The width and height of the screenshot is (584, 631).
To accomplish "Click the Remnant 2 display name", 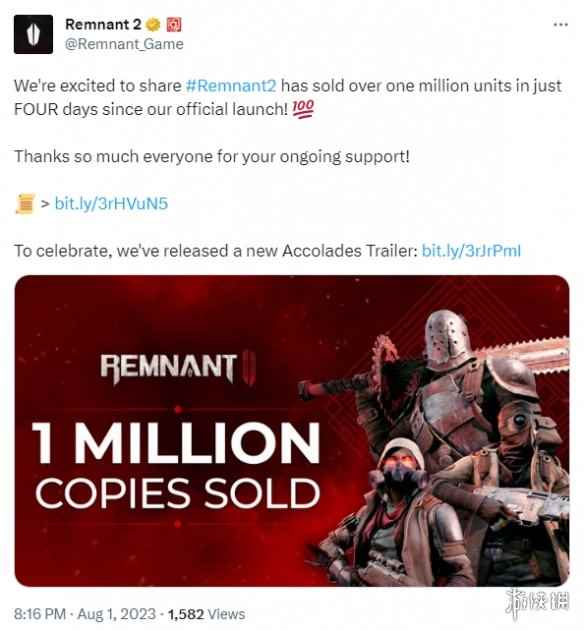I will coord(103,25).
